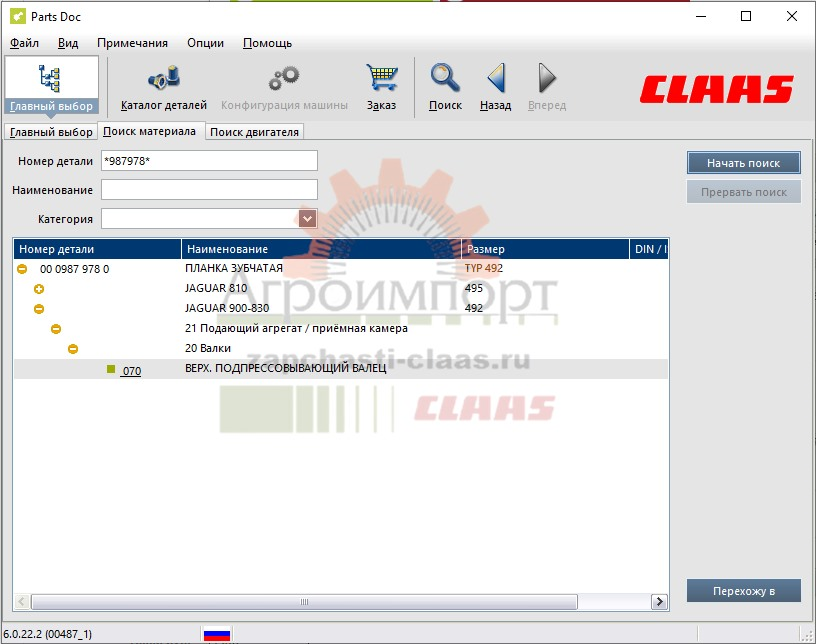The image size is (816, 644).
Task: Open the Опции menu
Action: 206,43
